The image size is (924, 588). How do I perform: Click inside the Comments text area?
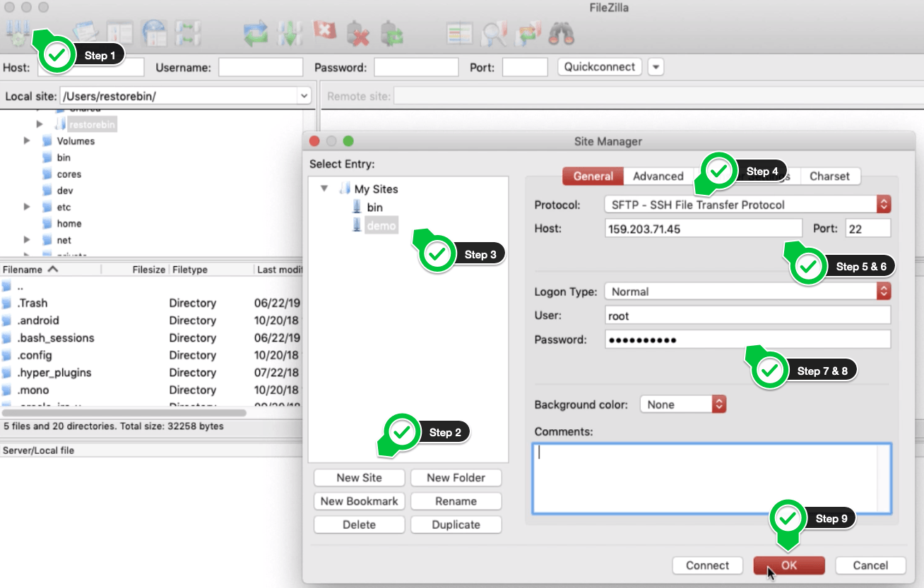(711, 478)
